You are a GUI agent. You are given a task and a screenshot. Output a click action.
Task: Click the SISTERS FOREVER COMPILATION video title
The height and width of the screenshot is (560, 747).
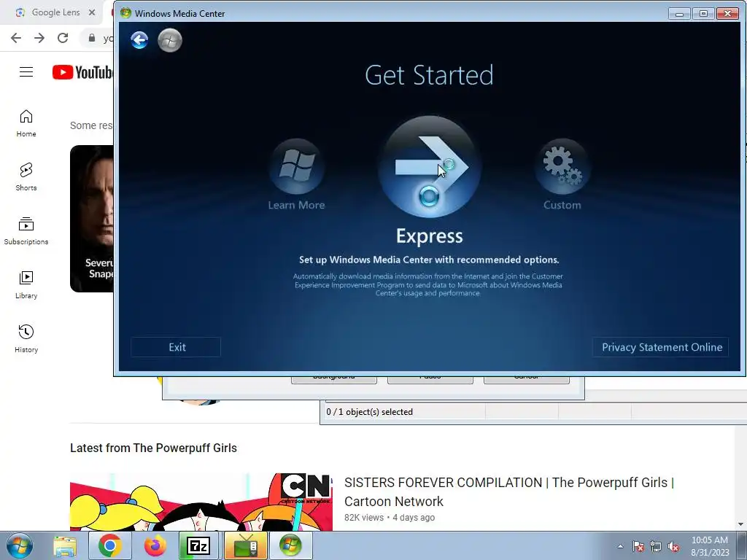pos(508,492)
